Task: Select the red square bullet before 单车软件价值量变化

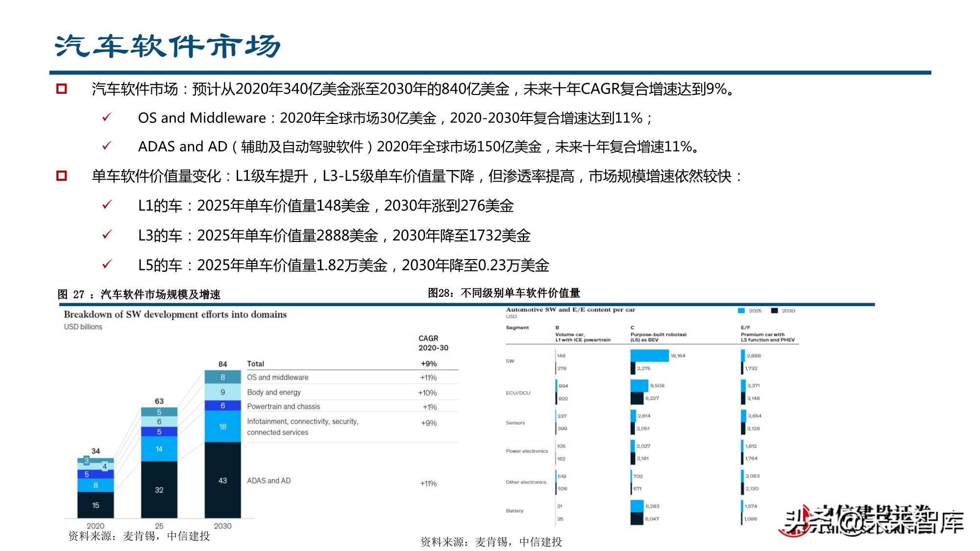Action: tap(61, 175)
